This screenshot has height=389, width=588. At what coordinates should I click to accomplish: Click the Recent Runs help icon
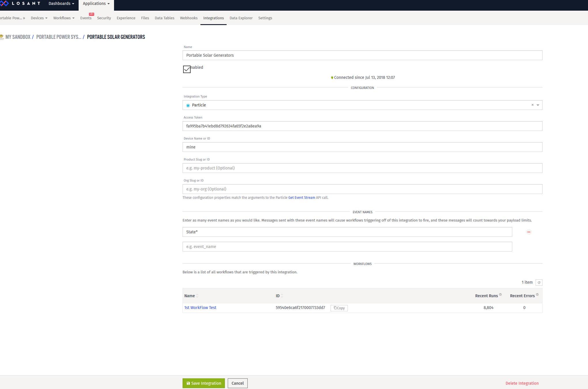(x=500, y=295)
